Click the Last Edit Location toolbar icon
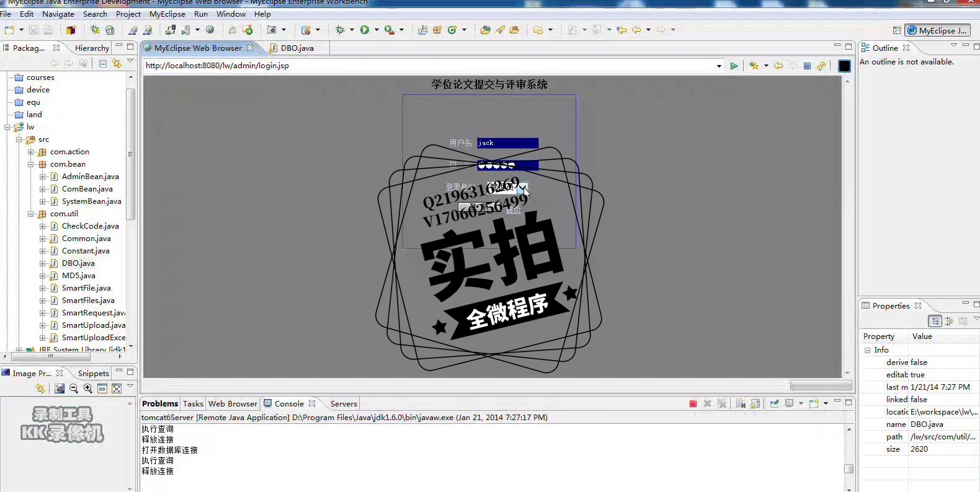Screen dimensions: 980x492 621,30
